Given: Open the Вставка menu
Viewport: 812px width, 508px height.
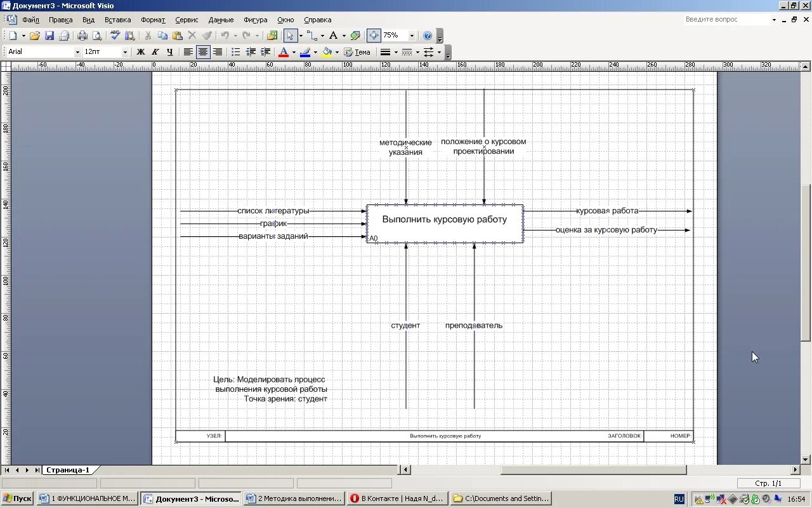Looking at the screenshot, I should [117, 20].
